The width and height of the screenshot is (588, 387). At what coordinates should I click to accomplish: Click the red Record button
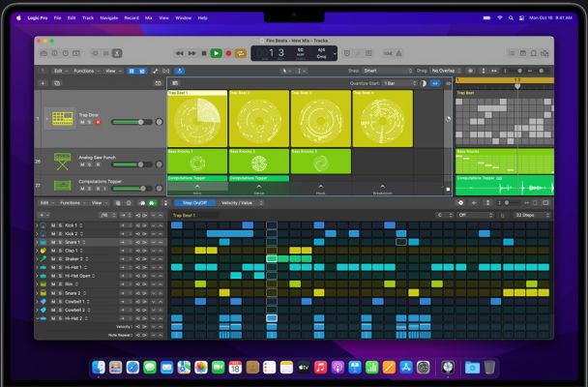228,53
